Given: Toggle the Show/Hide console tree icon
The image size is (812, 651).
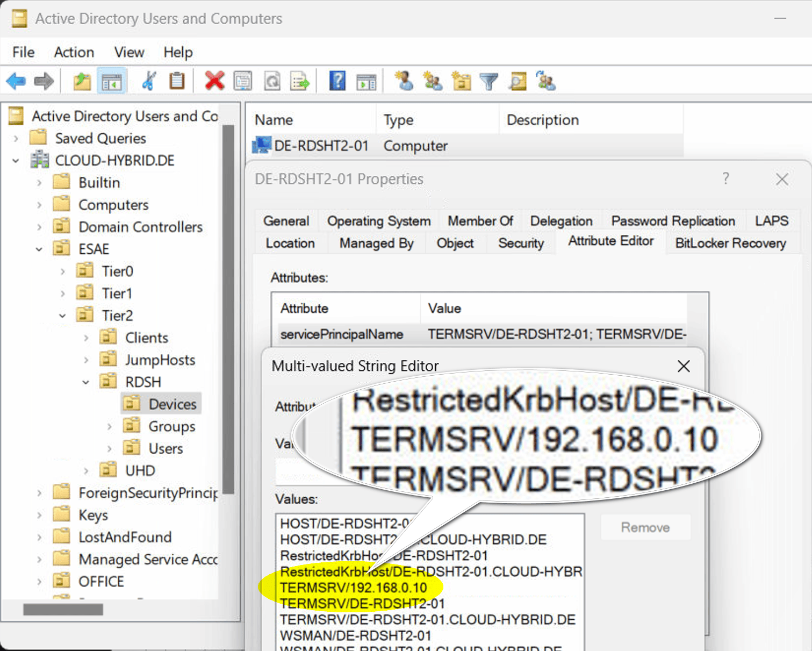Looking at the screenshot, I should (x=112, y=81).
